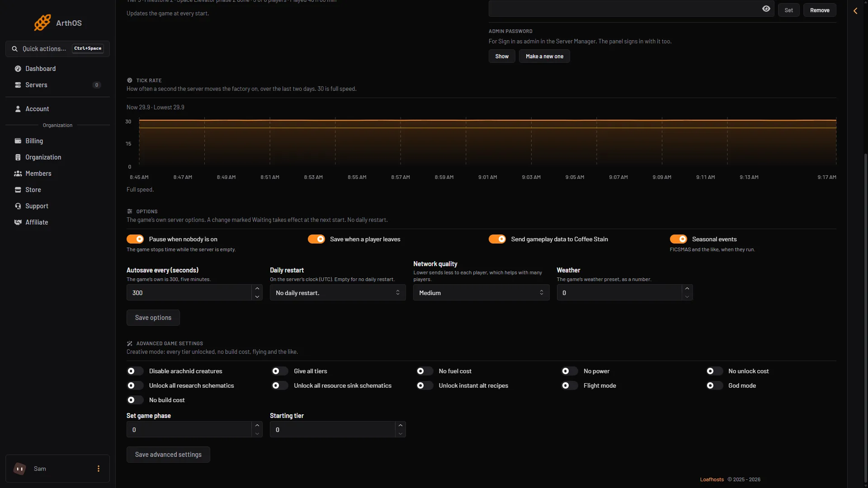The image size is (868, 488).
Task: Click the Billing wallet icon
Action: tap(18, 141)
